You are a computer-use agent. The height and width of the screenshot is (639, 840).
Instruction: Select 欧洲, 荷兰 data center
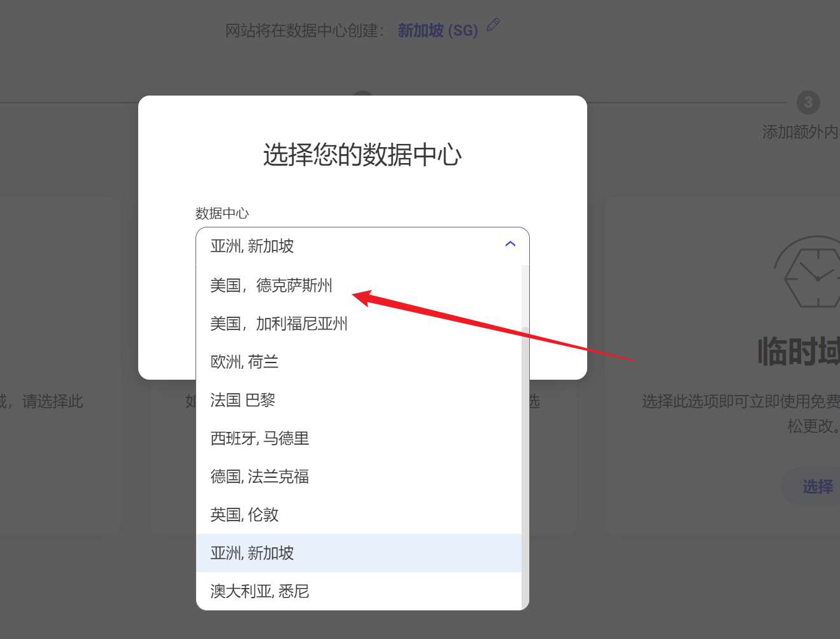tap(245, 362)
